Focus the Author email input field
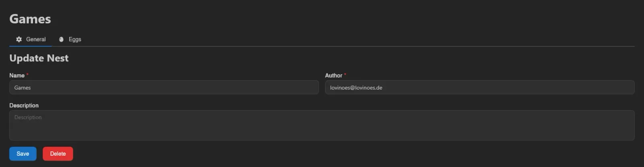This screenshot has width=644, height=167. tap(480, 88)
